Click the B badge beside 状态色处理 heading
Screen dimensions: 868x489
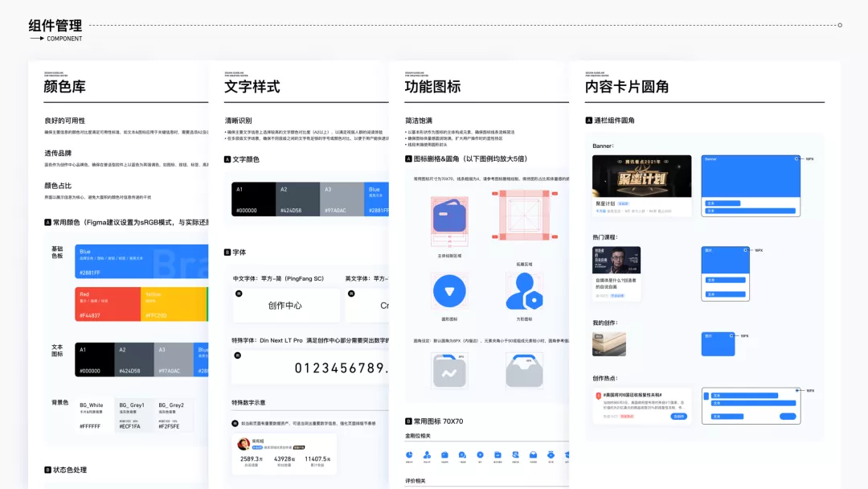coord(47,470)
